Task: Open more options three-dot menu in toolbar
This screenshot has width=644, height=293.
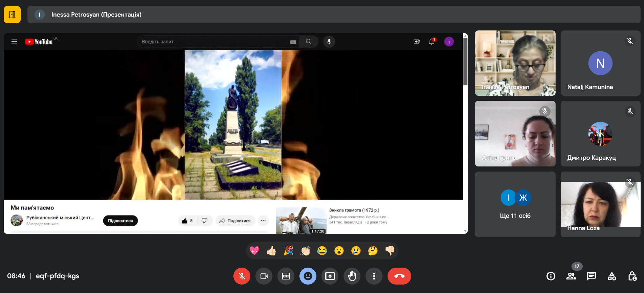Action: point(374,276)
